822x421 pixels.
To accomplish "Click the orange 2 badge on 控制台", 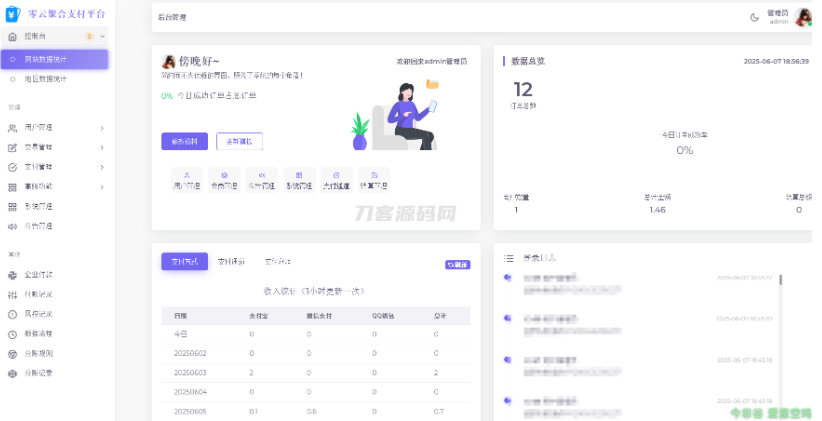I will pyautogui.click(x=89, y=36).
